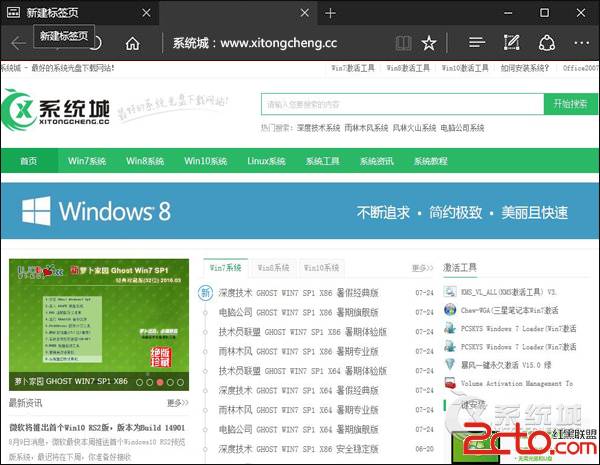Open 电脑公司 GHOST WIN7 SP1 X64 暑期旗舰版
Viewport: 600px width, 465px height.
tap(298, 429)
